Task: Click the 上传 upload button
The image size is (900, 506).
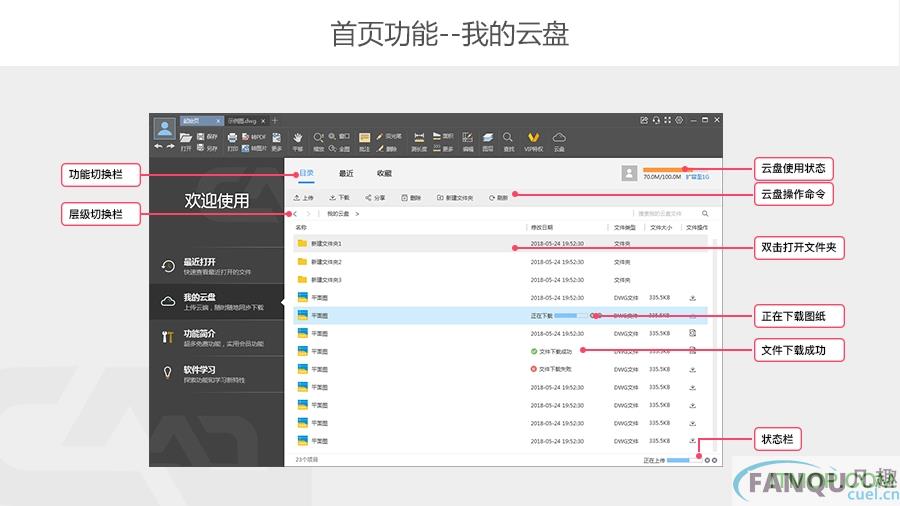Action: tap(304, 197)
